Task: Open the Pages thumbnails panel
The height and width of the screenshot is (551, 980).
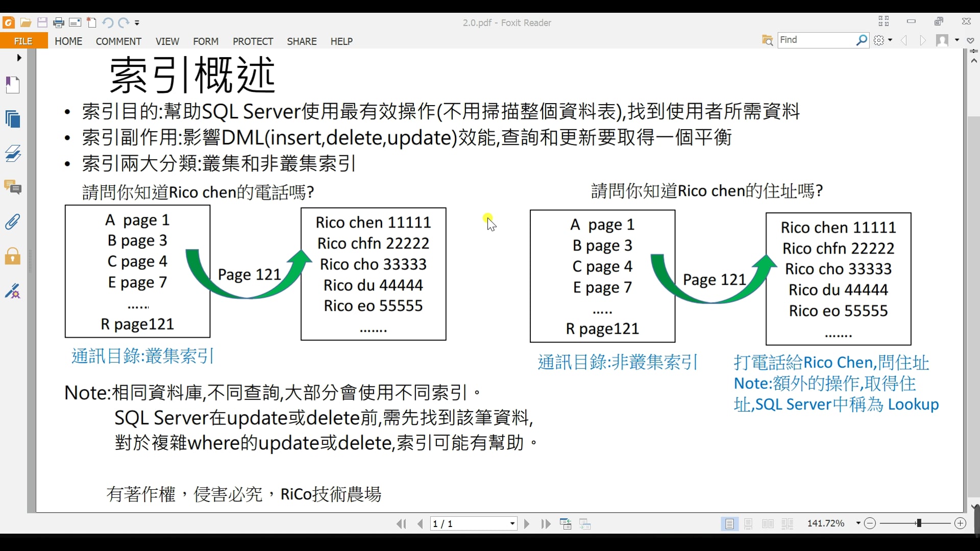Action: (13, 119)
